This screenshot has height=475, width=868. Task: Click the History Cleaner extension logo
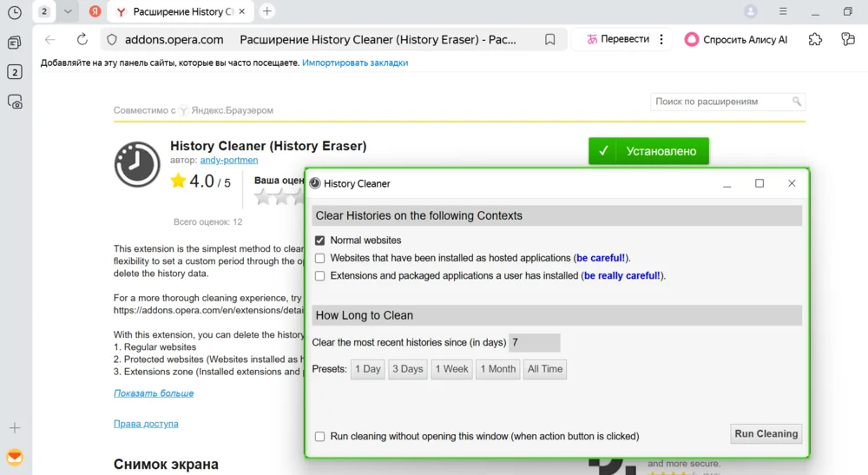[137, 164]
